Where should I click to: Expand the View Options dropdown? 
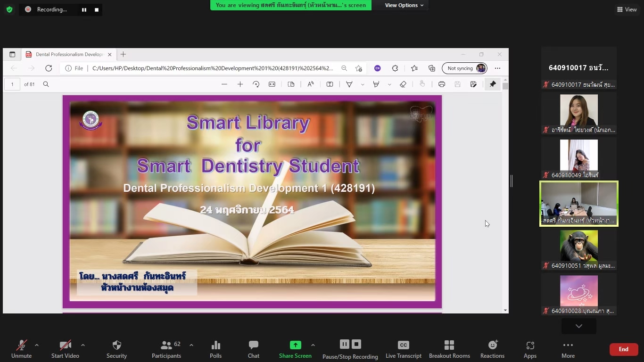coord(404,5)
